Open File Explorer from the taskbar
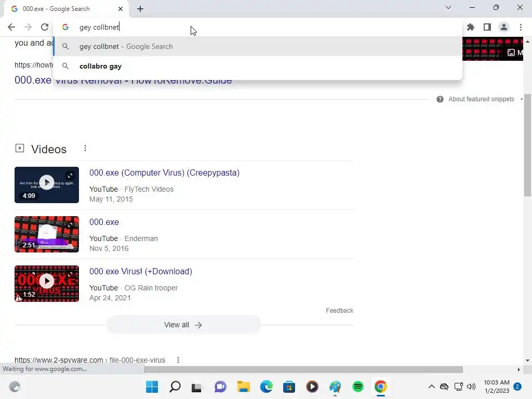The width and height of the screenshot is (532, 399). click(243, 387)
